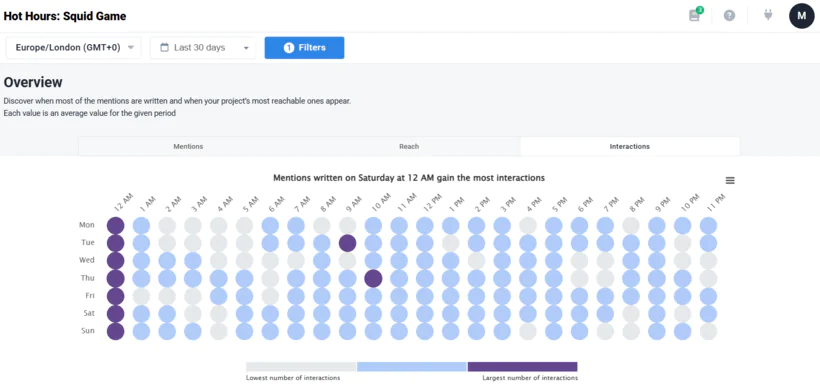
Task: Click the Lowest number of interactions label
Action: (293, 378)
